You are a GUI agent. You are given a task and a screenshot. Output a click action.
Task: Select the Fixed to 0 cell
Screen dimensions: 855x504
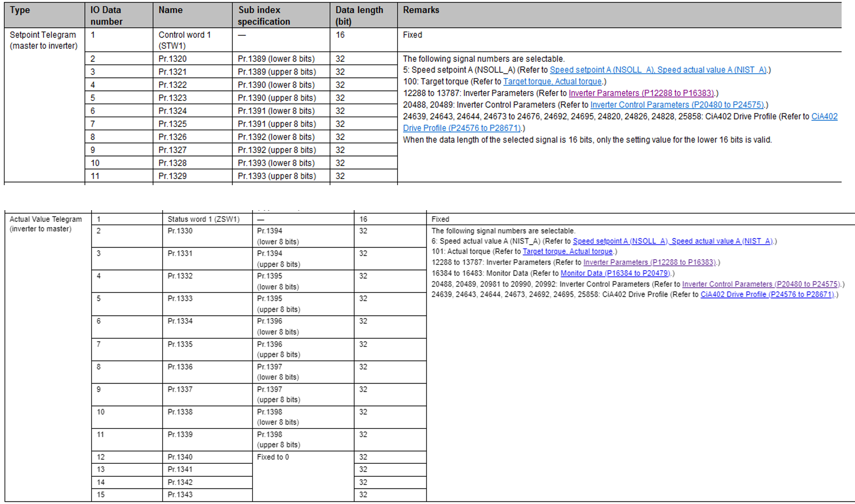click(303, 476)
